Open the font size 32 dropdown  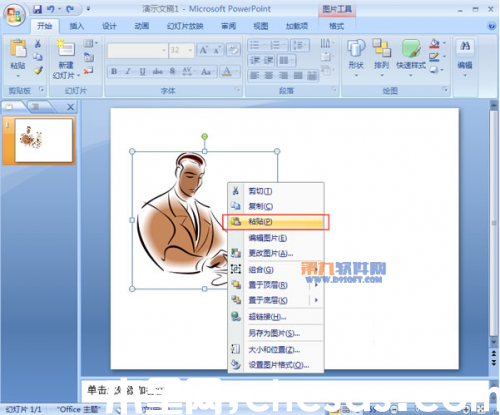click(190, 51)
